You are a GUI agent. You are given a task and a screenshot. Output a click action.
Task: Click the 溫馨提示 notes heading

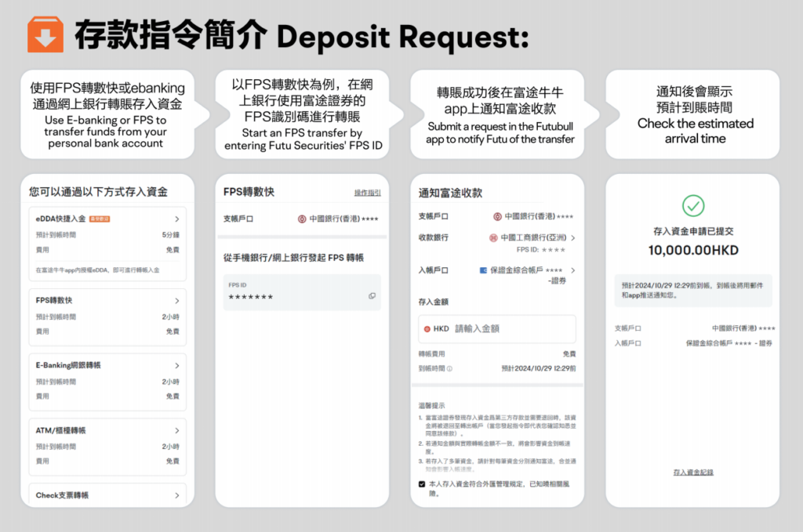[431, 406]
